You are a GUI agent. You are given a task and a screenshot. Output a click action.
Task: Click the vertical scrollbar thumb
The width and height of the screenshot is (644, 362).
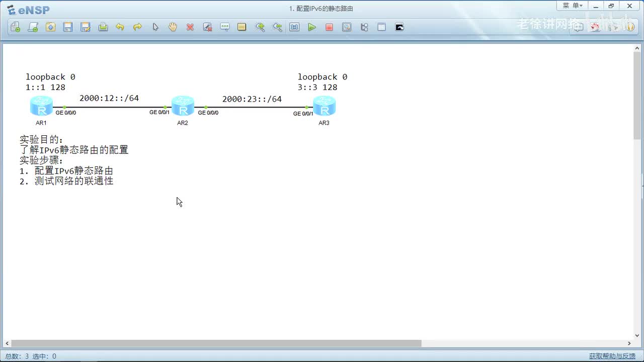click(637, 96)
